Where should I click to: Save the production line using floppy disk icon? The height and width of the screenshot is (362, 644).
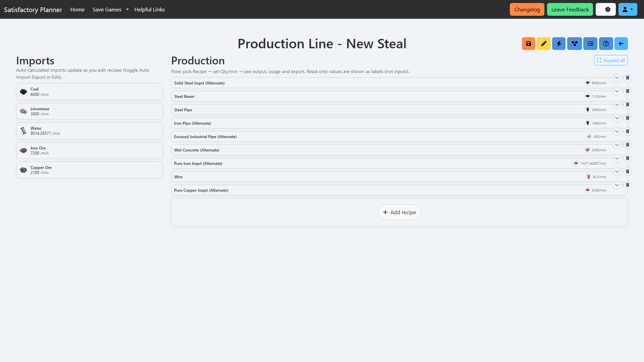point(528,44)
